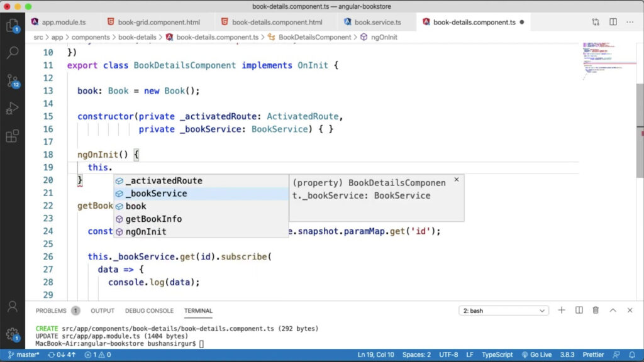Open the '2: bash' terminal dropdown

click(504, 310)
